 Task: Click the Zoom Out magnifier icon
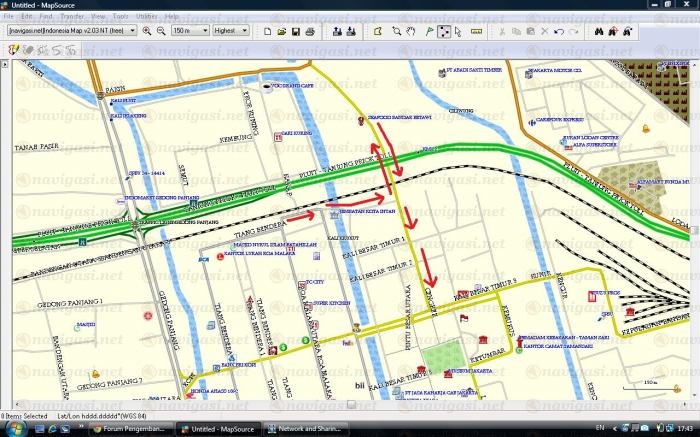tap(161, 31)
